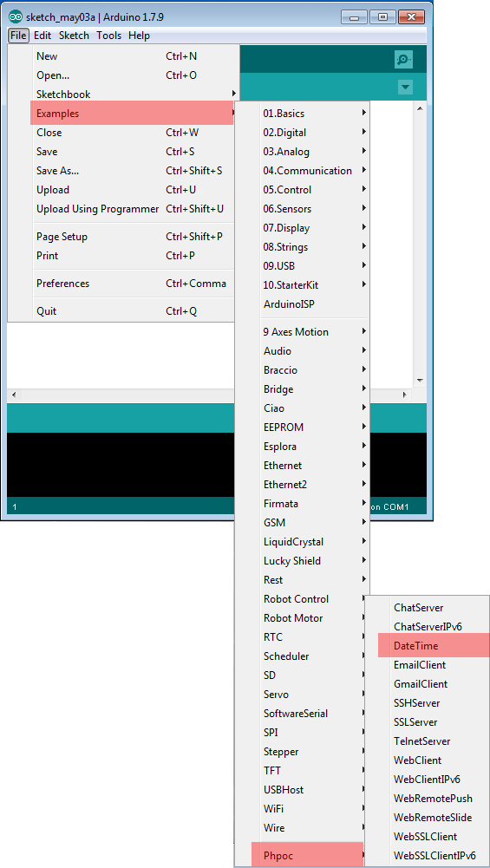Screen dimensions: 490x868
Task: Click editor horizontal scrollbar left arrow
Action: pos(14,395)
